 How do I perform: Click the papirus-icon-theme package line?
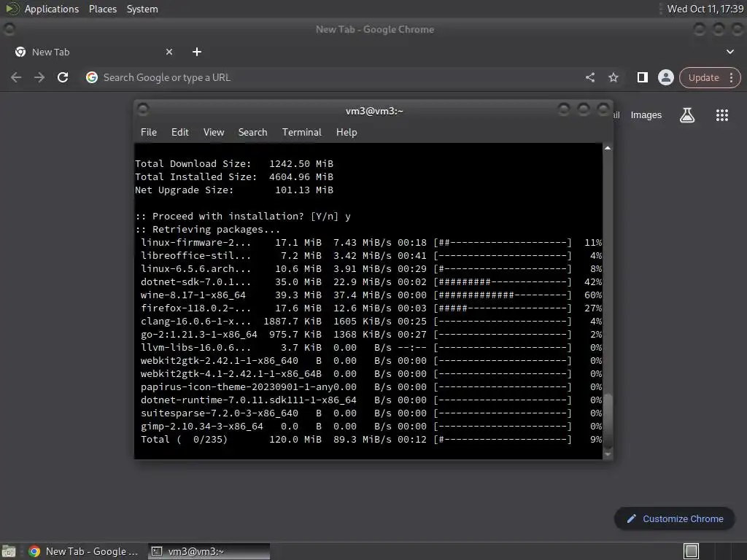point(371,386)
